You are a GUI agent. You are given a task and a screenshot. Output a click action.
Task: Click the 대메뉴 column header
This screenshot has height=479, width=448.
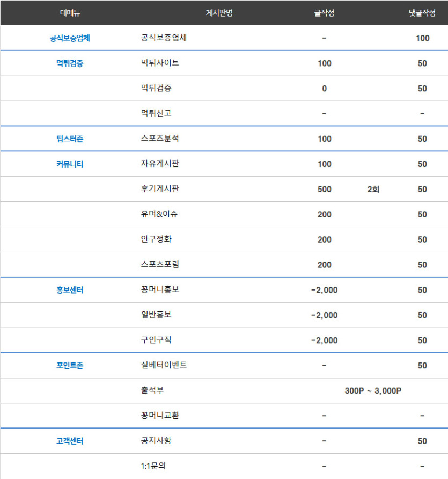pos(70,13)
